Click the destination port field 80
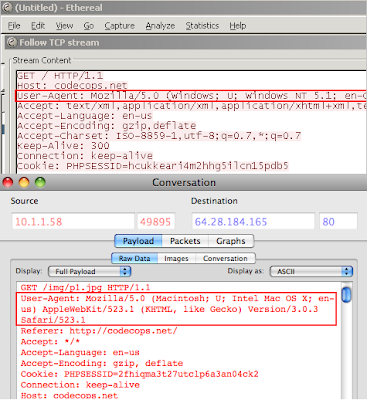This screenshot has height=400, width=367. pyautogui.click(x=338, y=222)
